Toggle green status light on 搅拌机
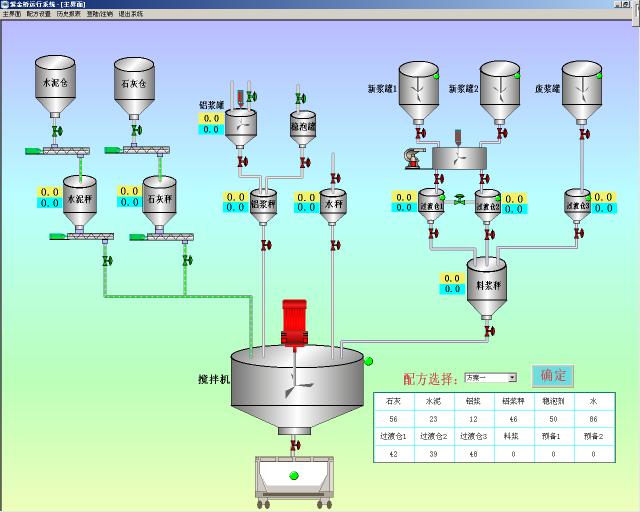The image size is (640, 512). 368,361
